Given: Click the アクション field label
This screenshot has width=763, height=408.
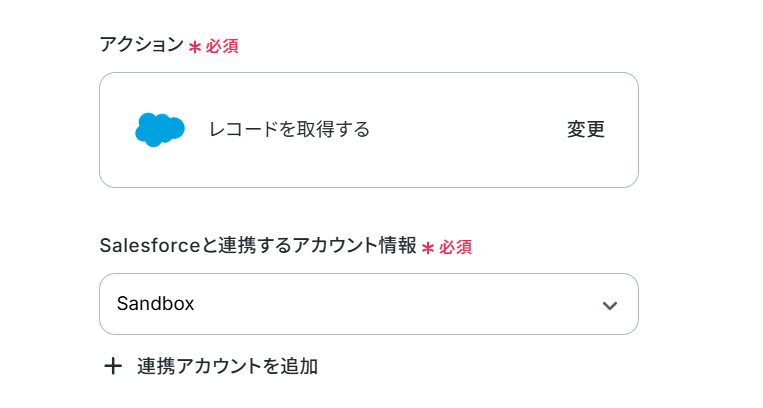Looking at the screenshot, I should [141, 45].
